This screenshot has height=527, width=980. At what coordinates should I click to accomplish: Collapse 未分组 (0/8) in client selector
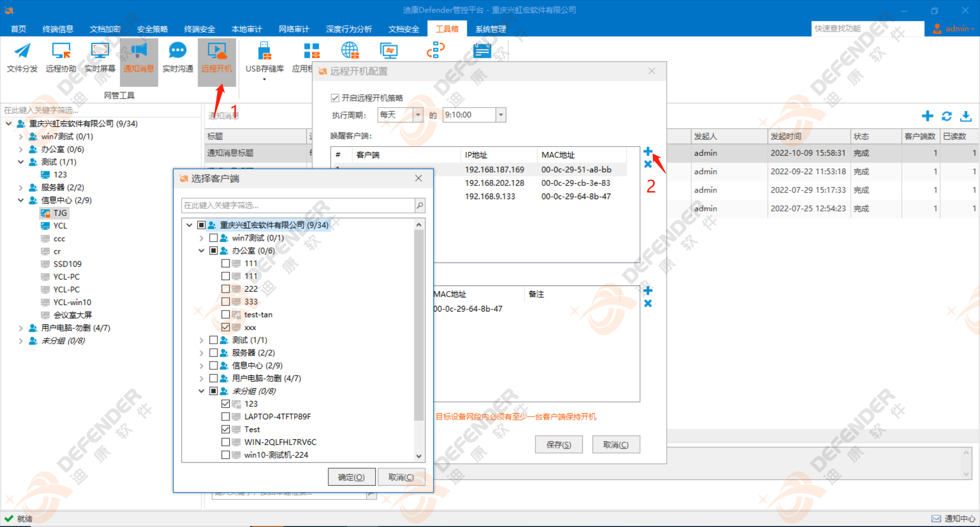pyautogui.click(x=201, y=391)
